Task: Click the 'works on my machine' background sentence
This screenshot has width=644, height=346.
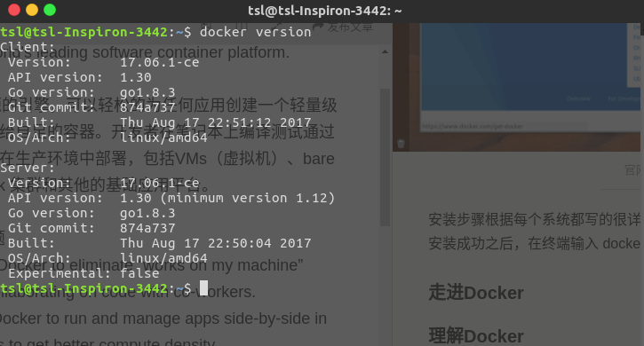Action: [x=222, y=265]
